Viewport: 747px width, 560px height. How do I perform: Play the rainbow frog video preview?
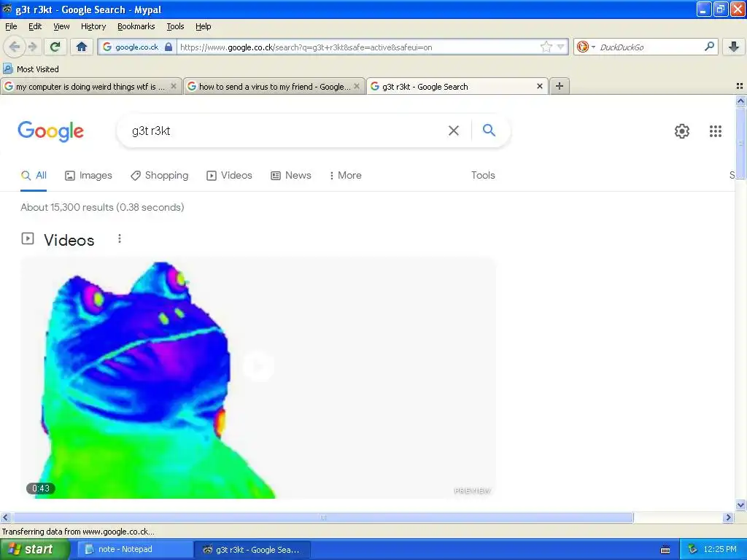click(x=258, y=366)
